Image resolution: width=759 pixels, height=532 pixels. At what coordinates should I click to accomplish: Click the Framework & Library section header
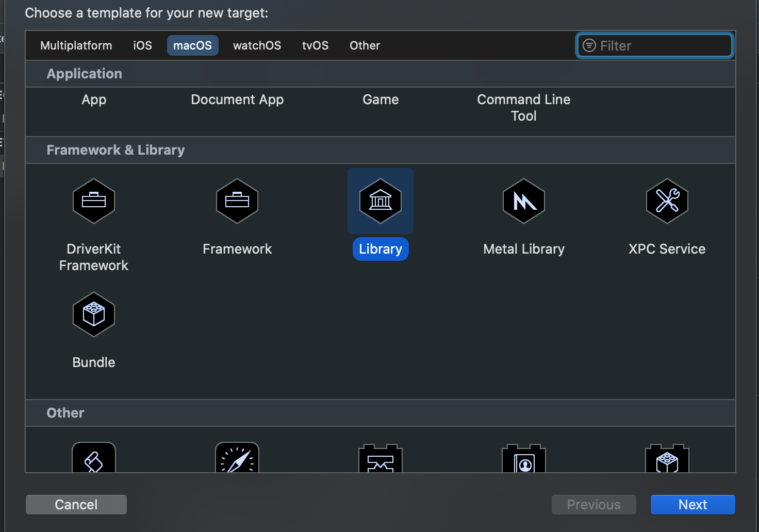click(x=381, y=150)
